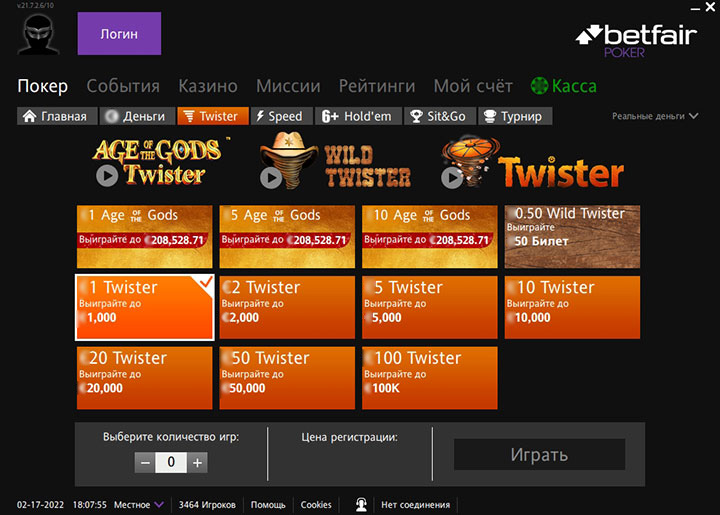This screenshot has width=720, height=515.
Task: Click the support headset icon
Action: [x=361, y=504]
